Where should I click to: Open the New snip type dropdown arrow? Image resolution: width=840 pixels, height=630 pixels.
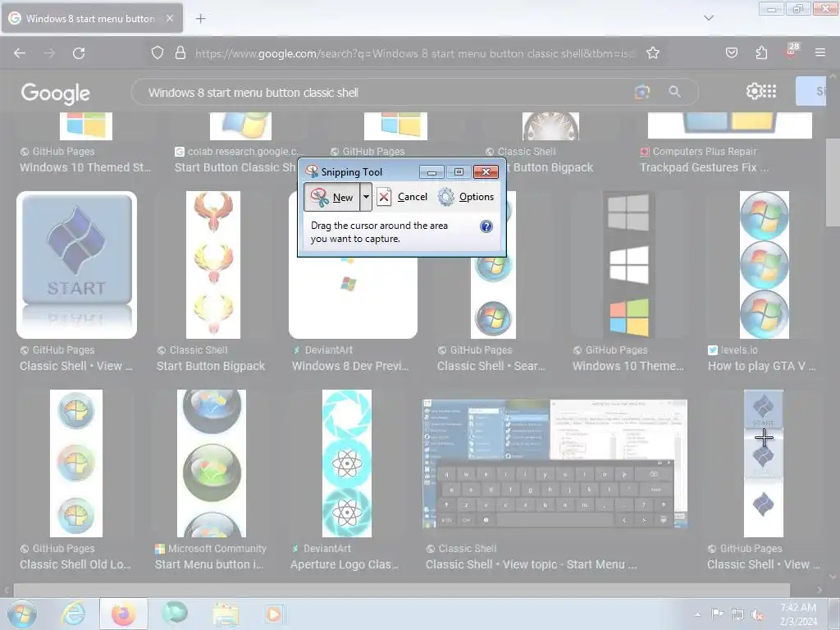(366, 197)
